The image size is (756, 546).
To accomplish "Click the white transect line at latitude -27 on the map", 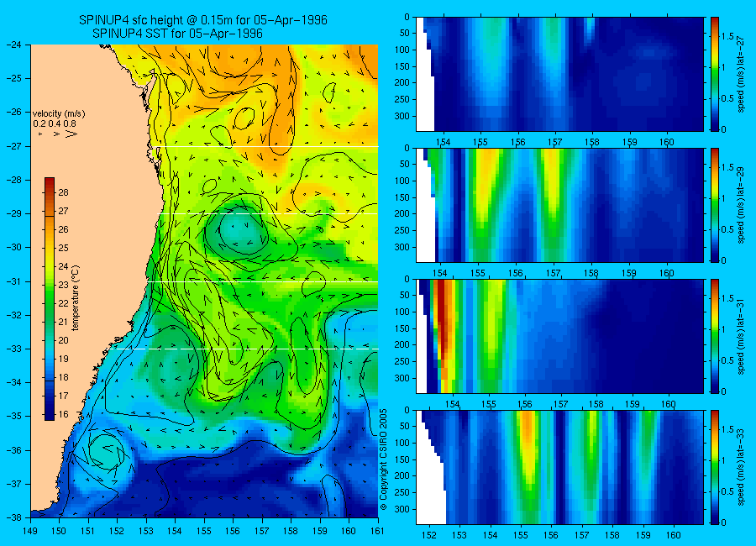I will pos(265,146).
